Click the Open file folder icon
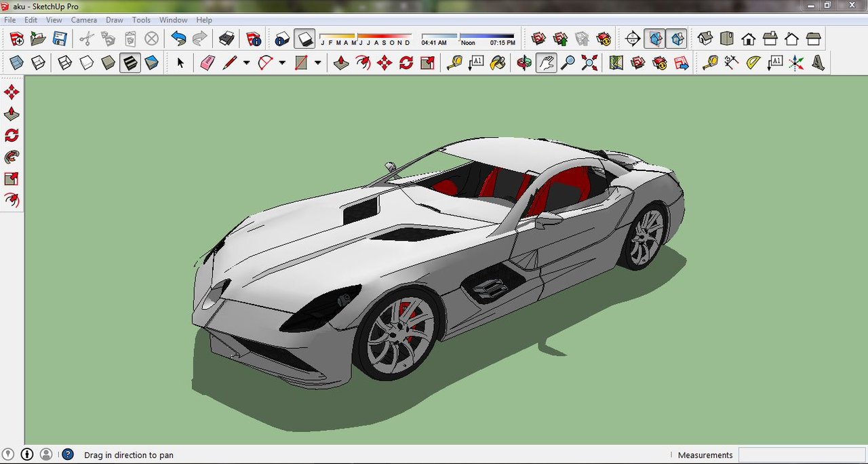The height and width of the screenshot is (464, 868). tap(38, 39)
